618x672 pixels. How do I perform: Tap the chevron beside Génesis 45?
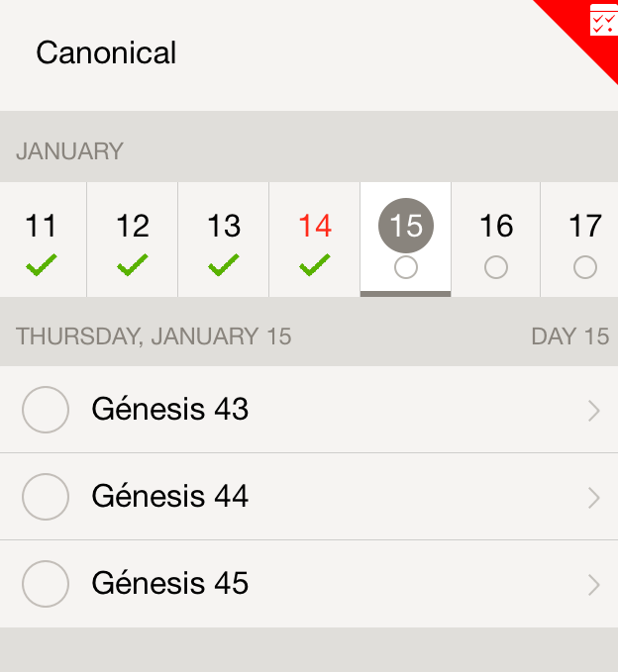[x=594, y=585]
